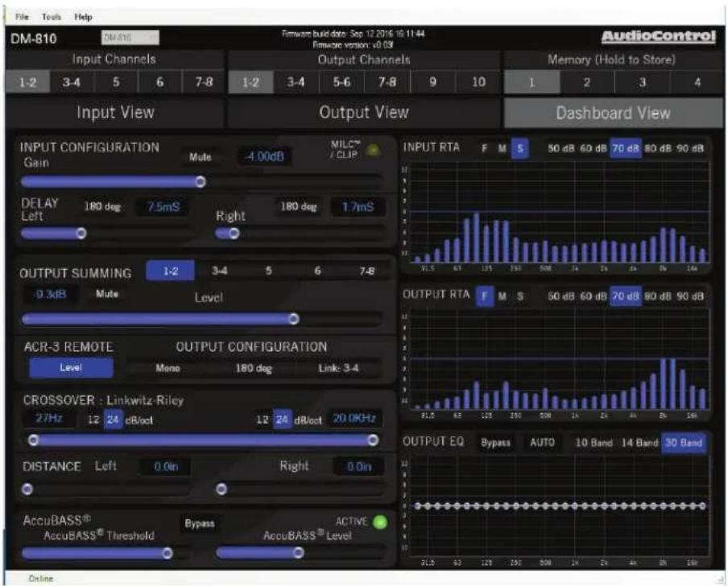728x586 pixels.
Task: Recall Memory preset 2
Action: 587,83
